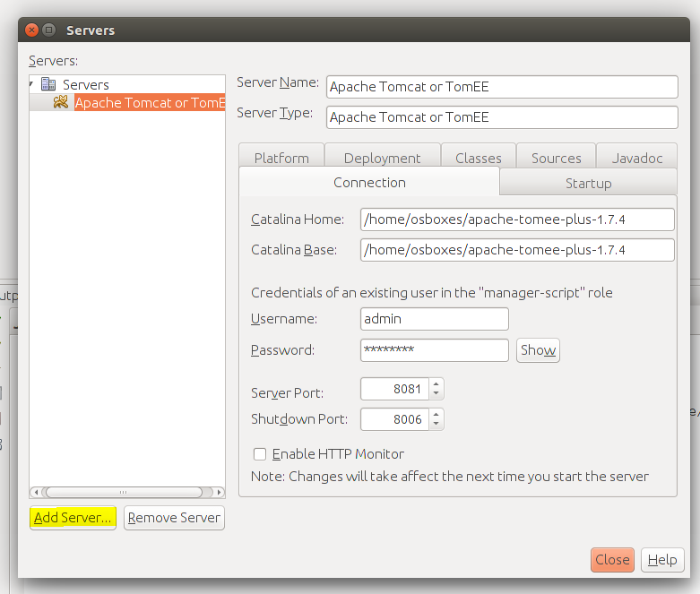Open the Javadoc tab
This screenshot has height=594, width=700.
(637, 158)
